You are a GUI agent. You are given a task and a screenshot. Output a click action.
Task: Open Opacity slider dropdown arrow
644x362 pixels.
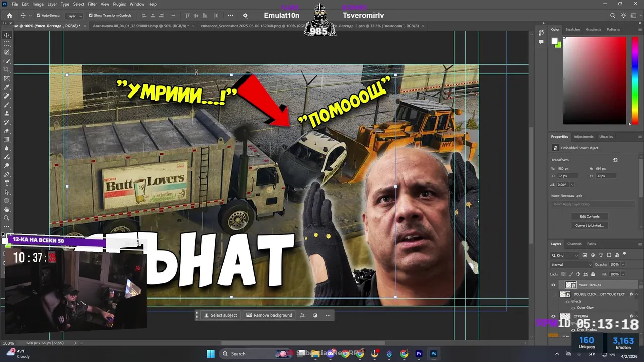click(x=623, y=265)
